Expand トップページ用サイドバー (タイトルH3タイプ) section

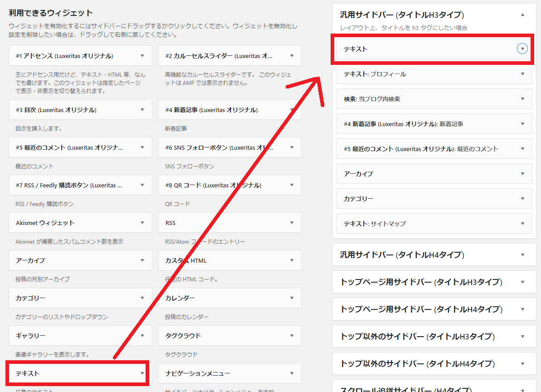[x=522, y=282]
